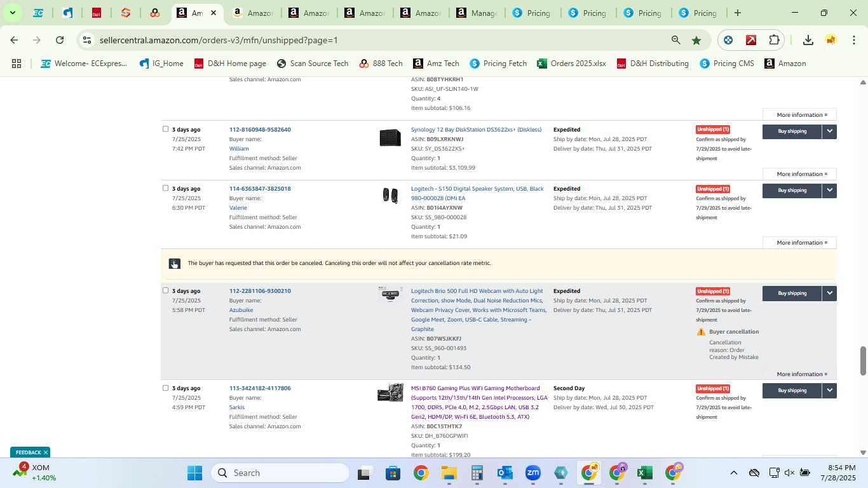
Task: Click the Windows taskbar search box
Action: [x=280, y=473]
